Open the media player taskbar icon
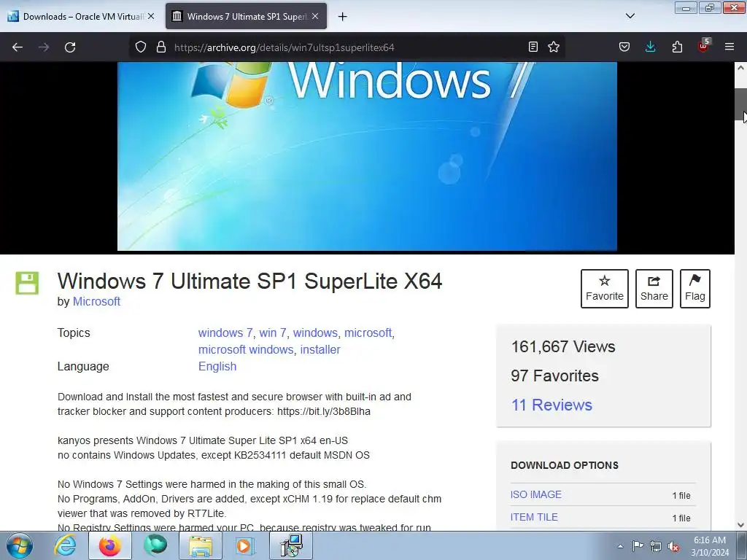747x560 pixels. pos(246,545)
